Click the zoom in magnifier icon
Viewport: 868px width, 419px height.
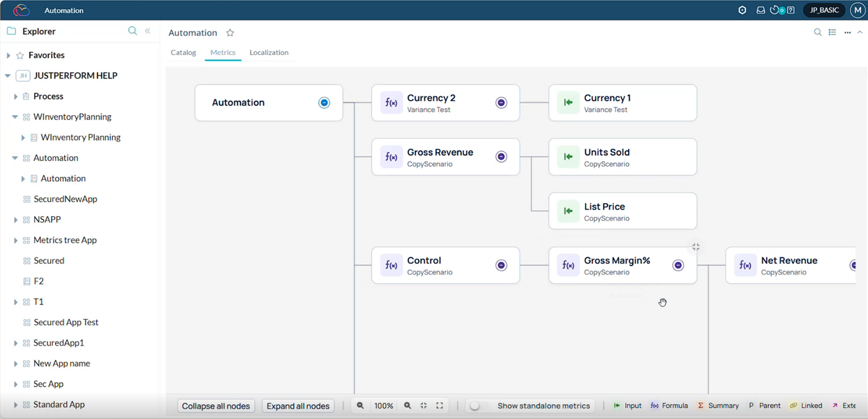(407, 406)
